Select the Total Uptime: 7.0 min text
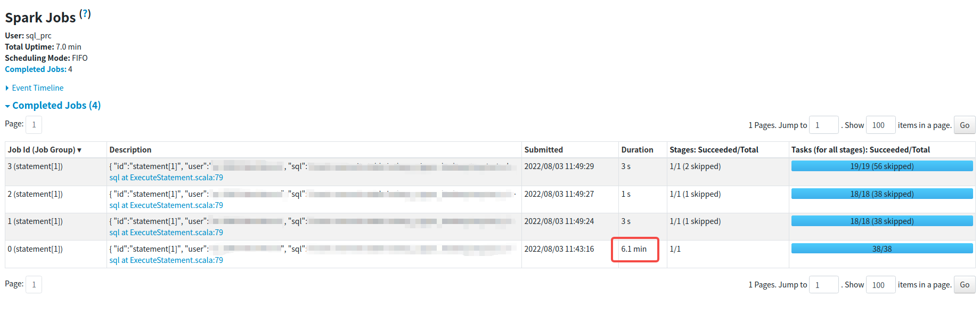This screenshot has height=320, width=980. [x=43, y=47]
